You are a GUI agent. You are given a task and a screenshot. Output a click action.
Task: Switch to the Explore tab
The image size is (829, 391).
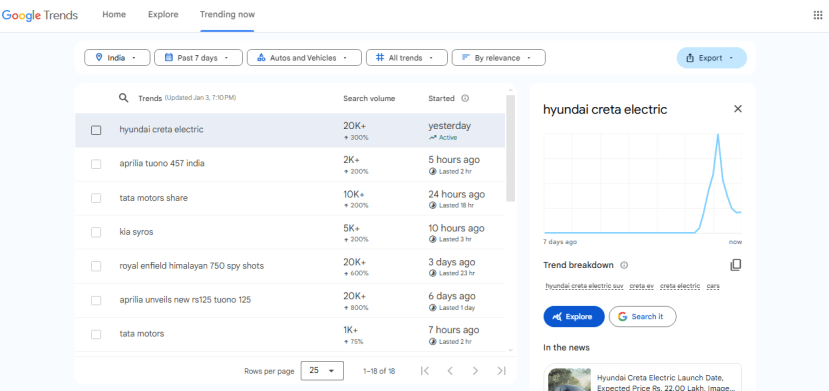click(163, 15)
